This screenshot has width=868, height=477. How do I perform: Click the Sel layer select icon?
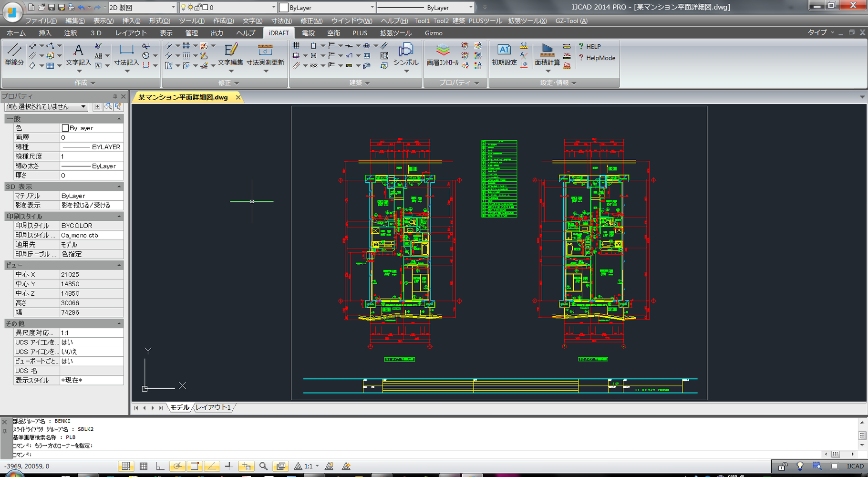click(x=478, y=55)
